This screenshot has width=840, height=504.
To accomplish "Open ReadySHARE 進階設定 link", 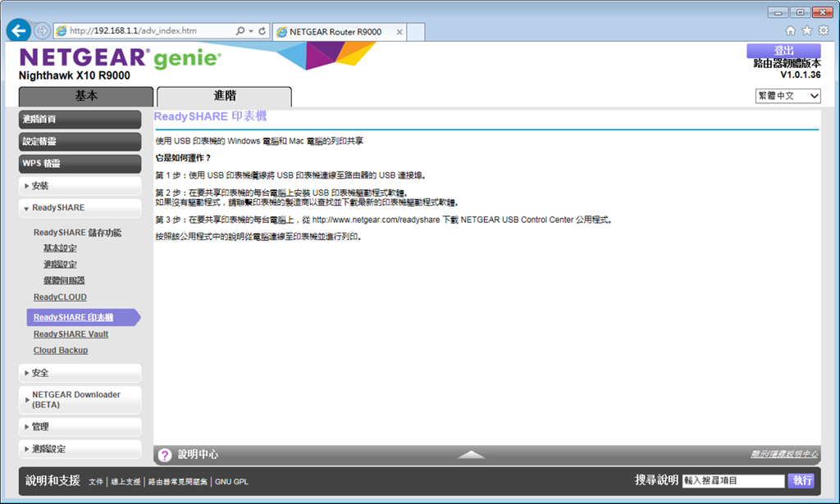I will click(60, 265).
